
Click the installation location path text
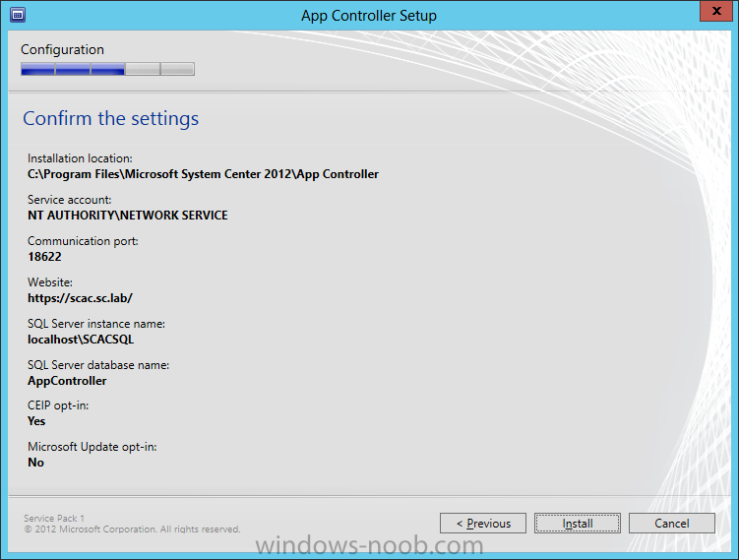[203, 174]
